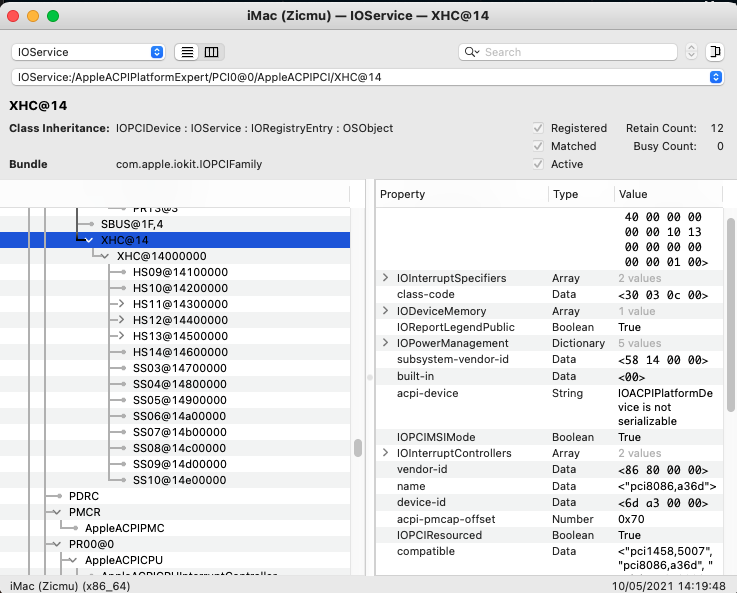Select the built-in property row
737x593 pixels.
(549, 376)
